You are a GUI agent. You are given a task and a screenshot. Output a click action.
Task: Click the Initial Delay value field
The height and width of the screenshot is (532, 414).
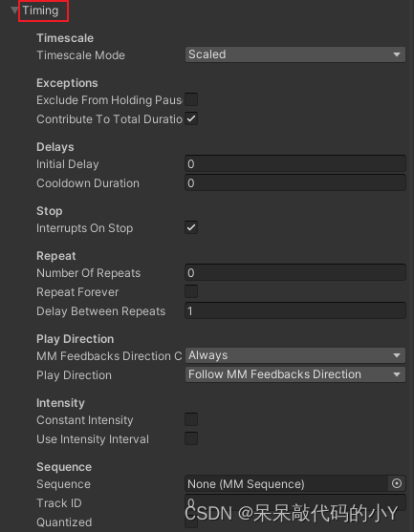point(295,164)
